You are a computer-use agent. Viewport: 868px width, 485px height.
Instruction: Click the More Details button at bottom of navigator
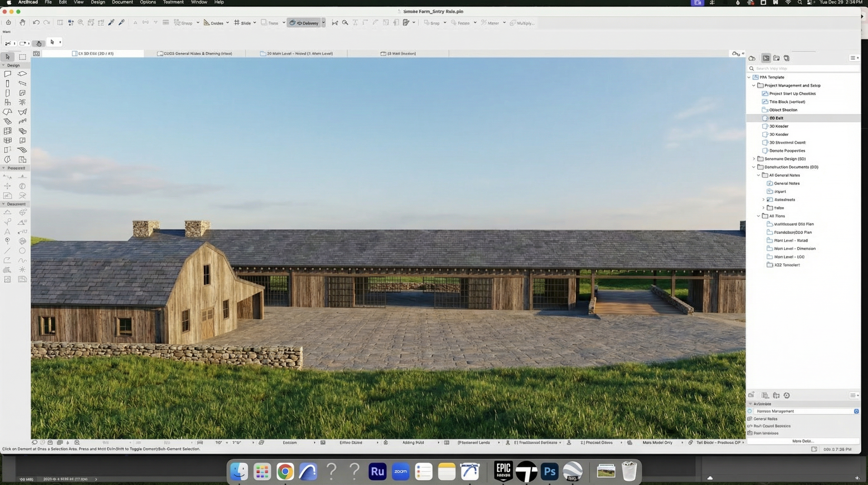(x=803, y=441)
